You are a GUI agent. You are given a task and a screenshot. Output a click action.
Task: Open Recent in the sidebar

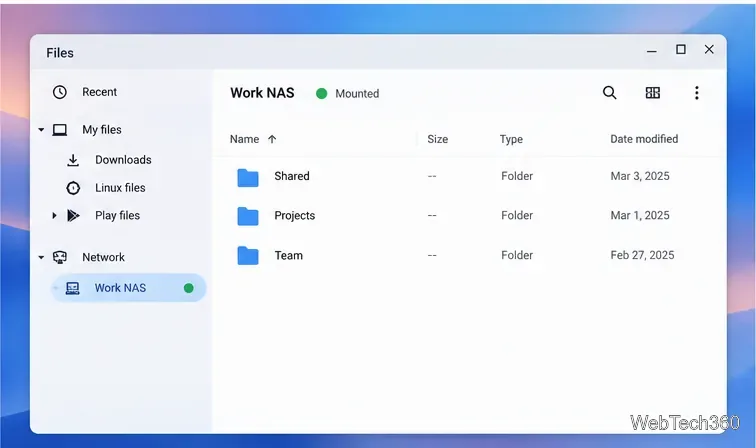[x=99, y=92]
